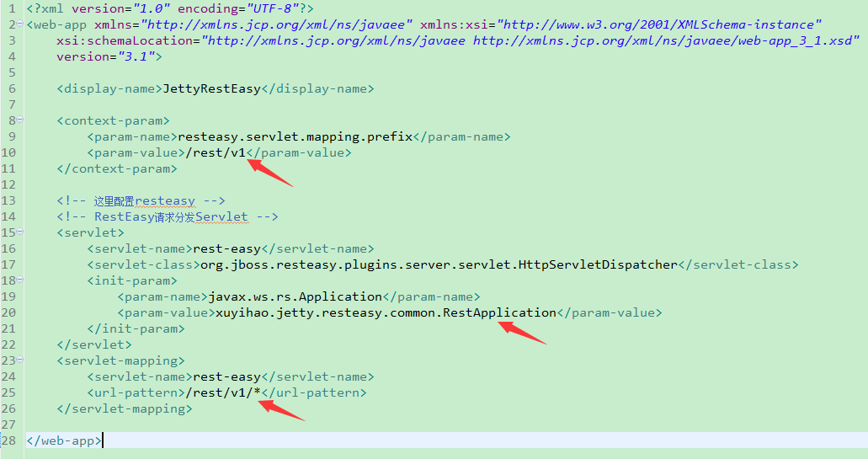The height and width of the screenshot is (459, 868).
Task: Click rest-easy servlet-name on line 16
Action: tap(227, 248)
